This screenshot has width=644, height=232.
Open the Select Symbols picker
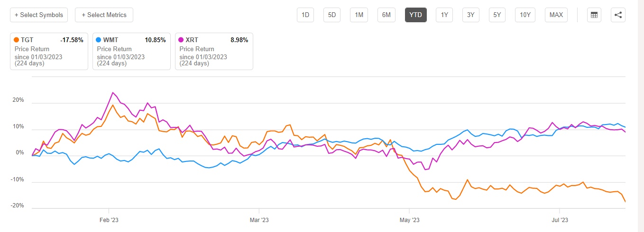coord(39,15)
